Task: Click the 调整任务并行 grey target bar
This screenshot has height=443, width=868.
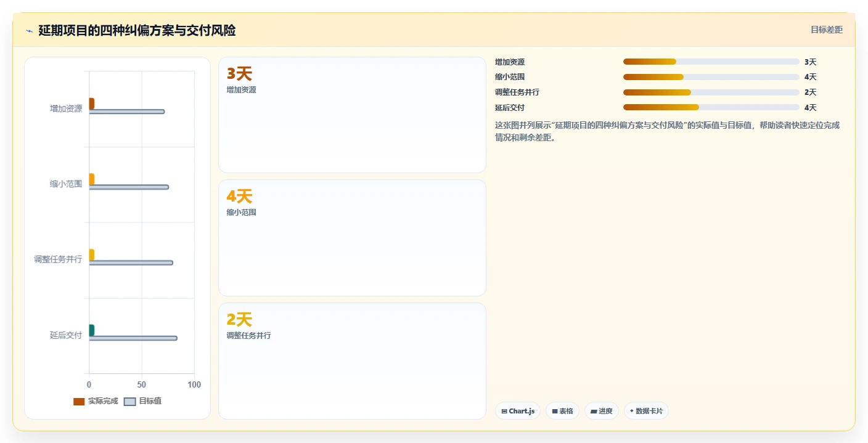Action: 131,263
